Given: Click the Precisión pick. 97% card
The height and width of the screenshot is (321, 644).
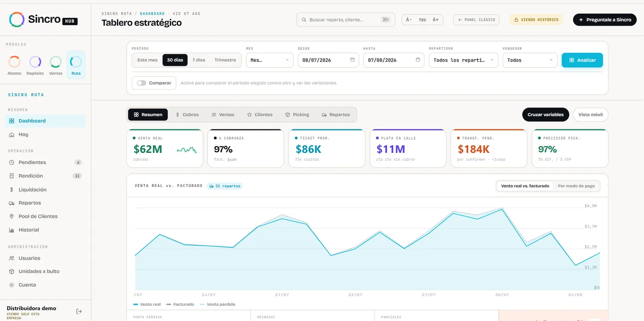Looking at the screenshot, I should pyautogui.click(x=570, y=148).
